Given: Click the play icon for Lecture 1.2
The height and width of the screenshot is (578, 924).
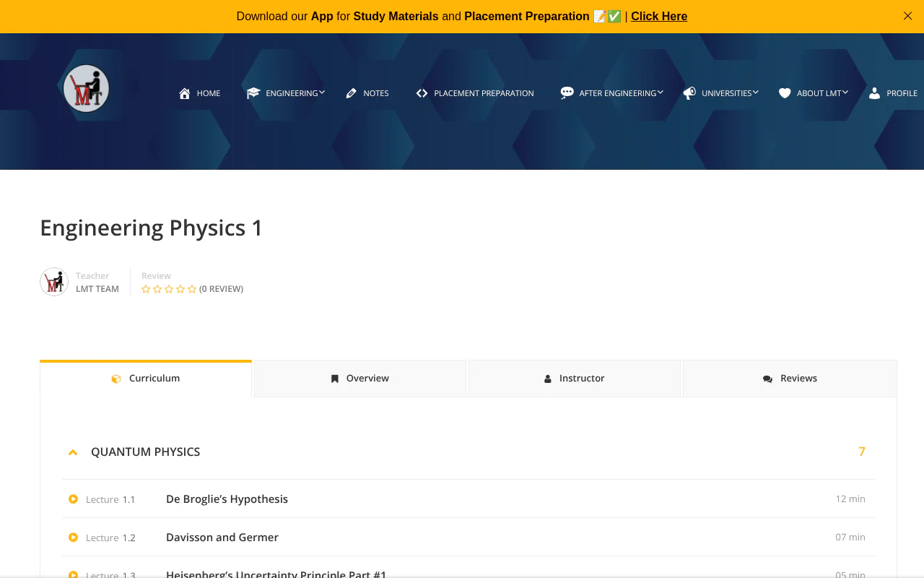Looking at the screenshot, I should pyautogui.click(x=73, y=537).
